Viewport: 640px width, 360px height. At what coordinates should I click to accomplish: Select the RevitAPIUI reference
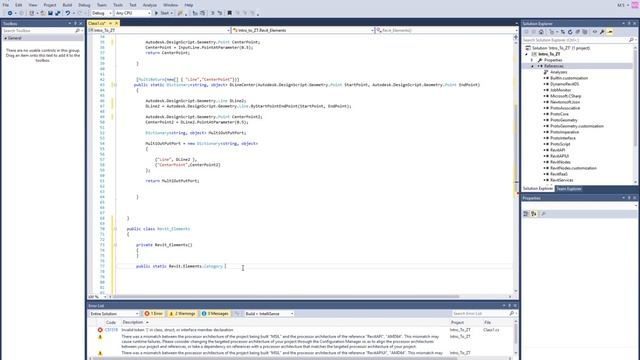click(559, 156)
